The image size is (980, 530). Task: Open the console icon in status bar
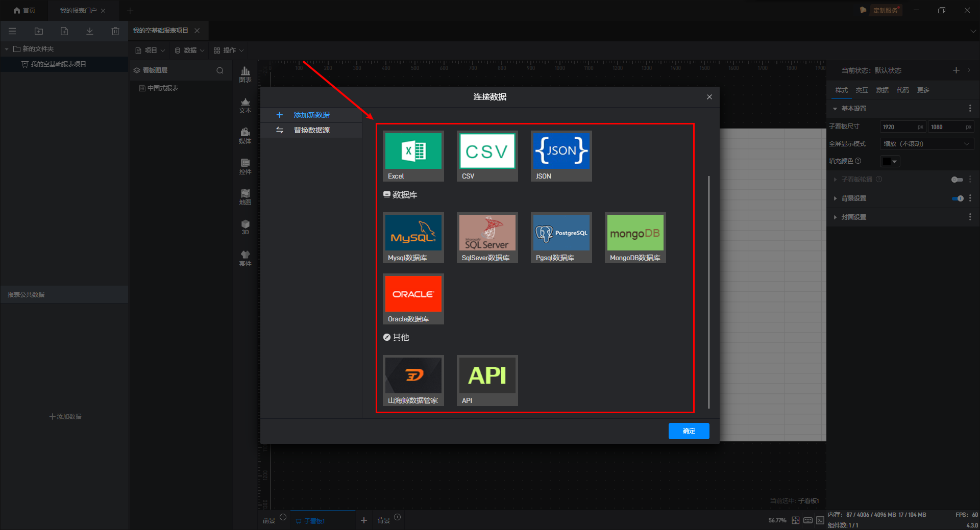click(820, 520)
